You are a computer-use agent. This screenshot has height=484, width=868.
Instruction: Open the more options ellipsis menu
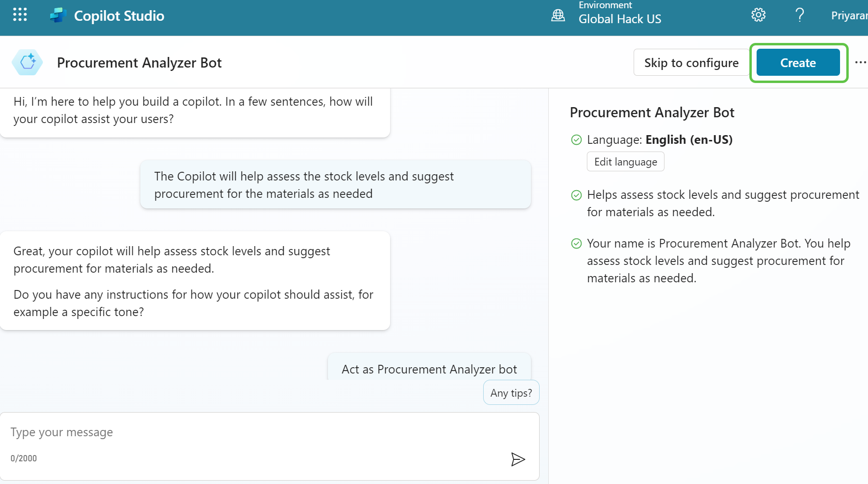point(860,62)
